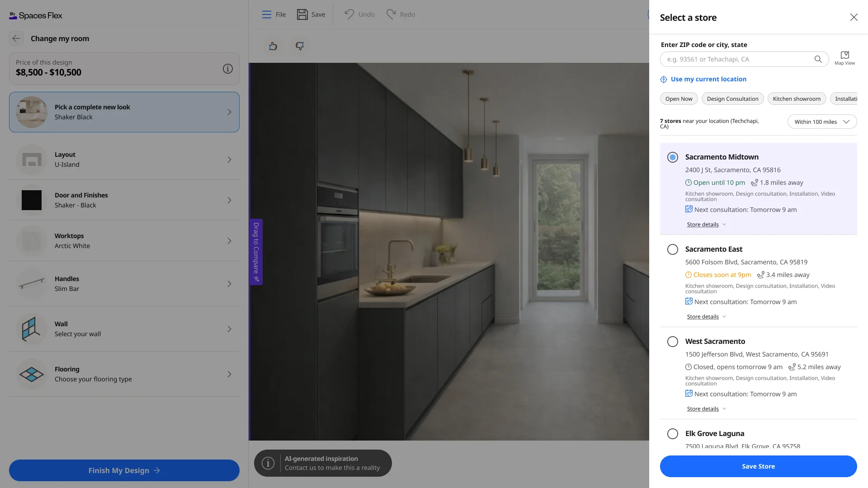Expand Store details for West Sacramento
The width and height of the screenshot is (868, 488).
click(x=707, y=409)
